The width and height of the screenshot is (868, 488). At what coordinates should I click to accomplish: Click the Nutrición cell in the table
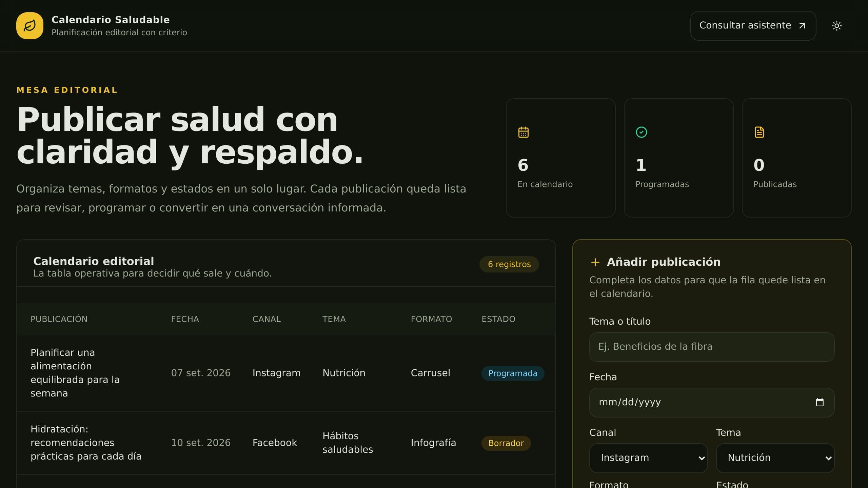point(344,373)
